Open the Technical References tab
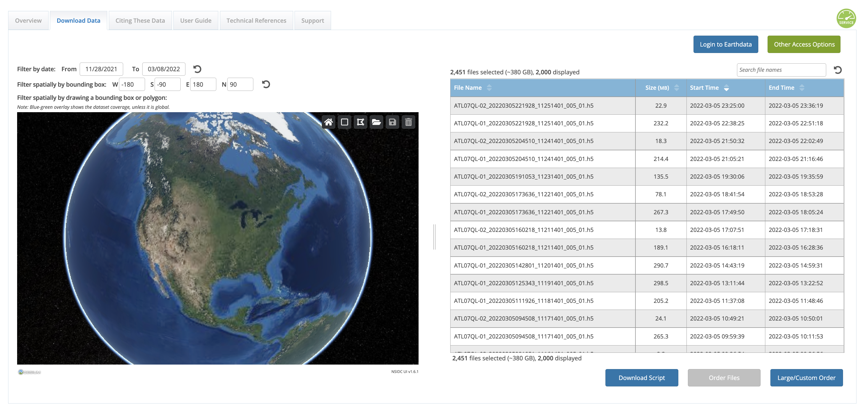 [256, 20]
